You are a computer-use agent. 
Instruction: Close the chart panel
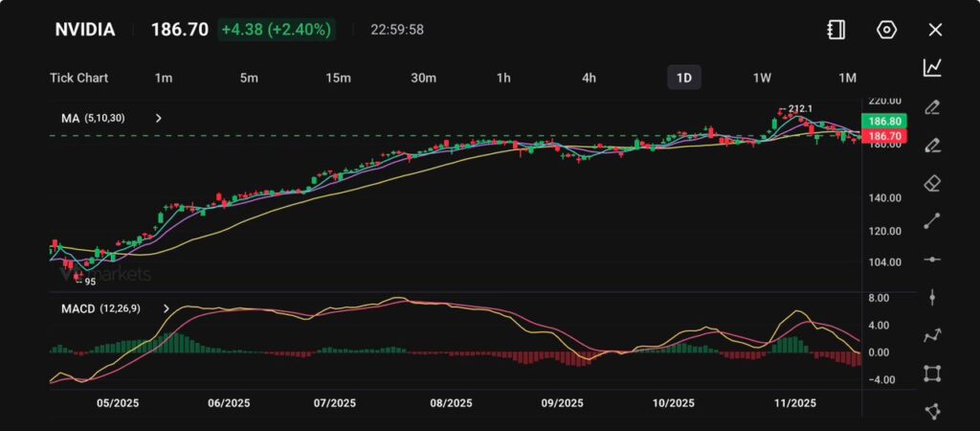(x=935, y=30)
